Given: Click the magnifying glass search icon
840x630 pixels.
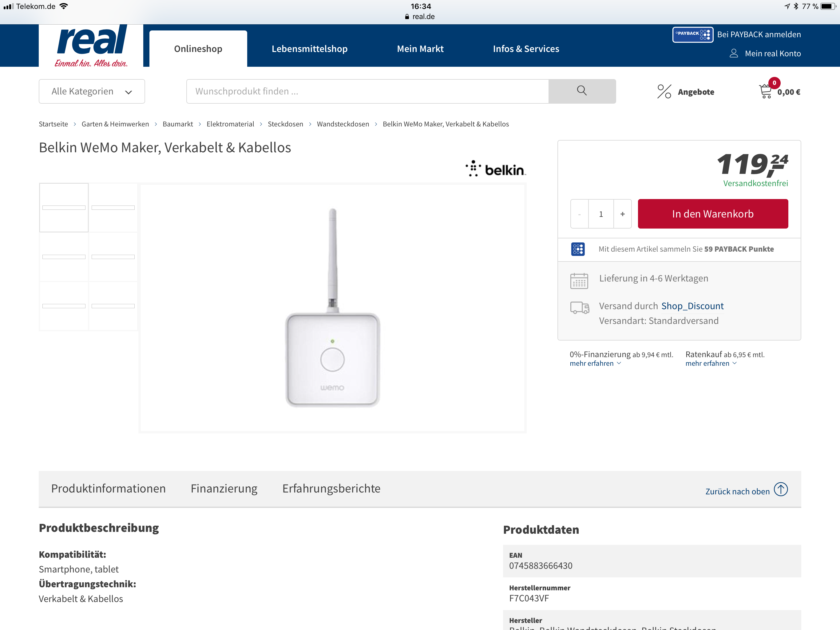Looking at the screenshot, I should coord(582,91).
